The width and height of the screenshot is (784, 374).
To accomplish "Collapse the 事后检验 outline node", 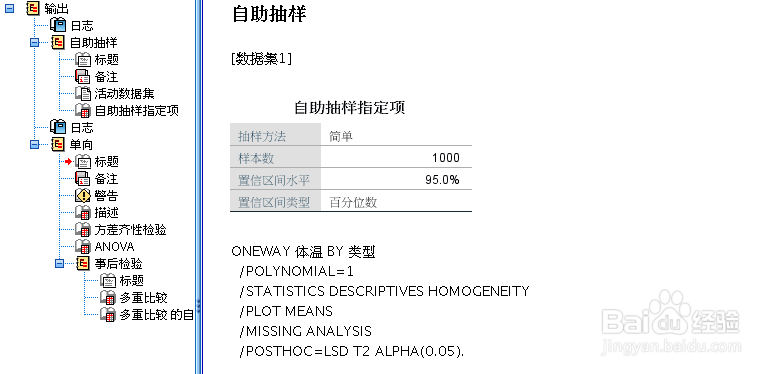I will click(x=59, y=263).
